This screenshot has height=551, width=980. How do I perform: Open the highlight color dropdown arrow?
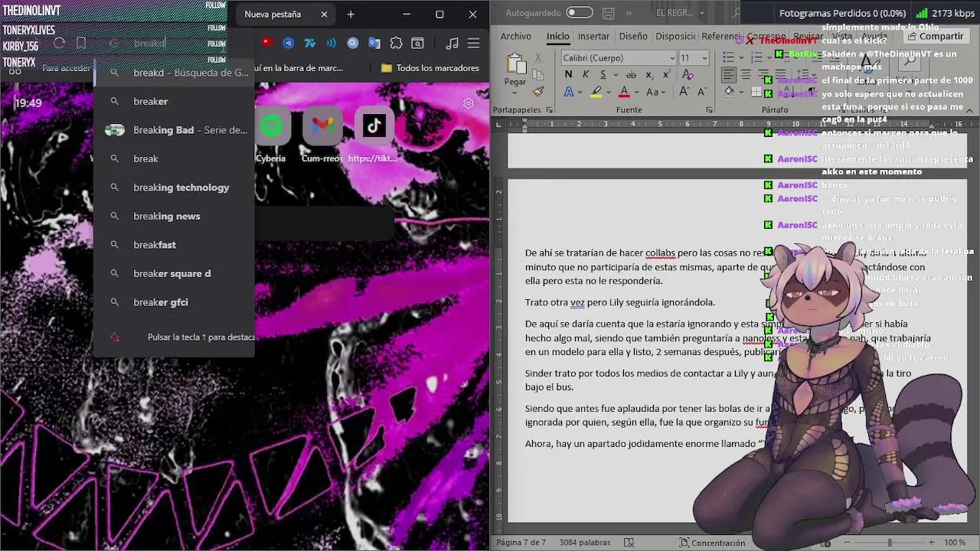click(x=609, y=92)
